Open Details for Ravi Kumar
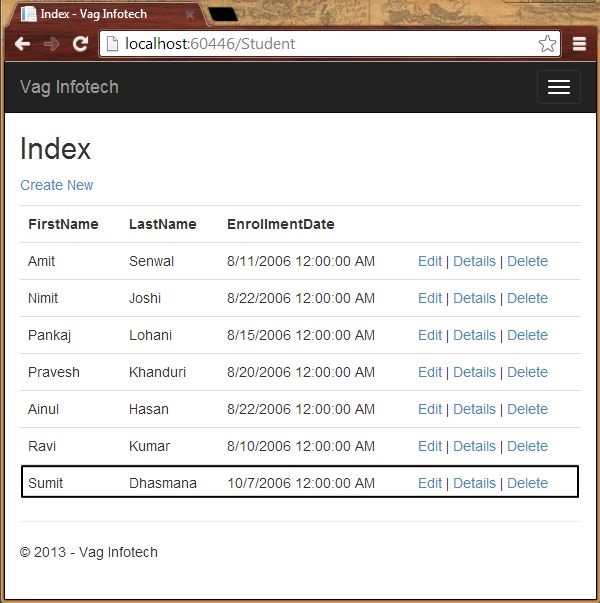This screenshot has width=600, height=603. [x=474, y=446]
